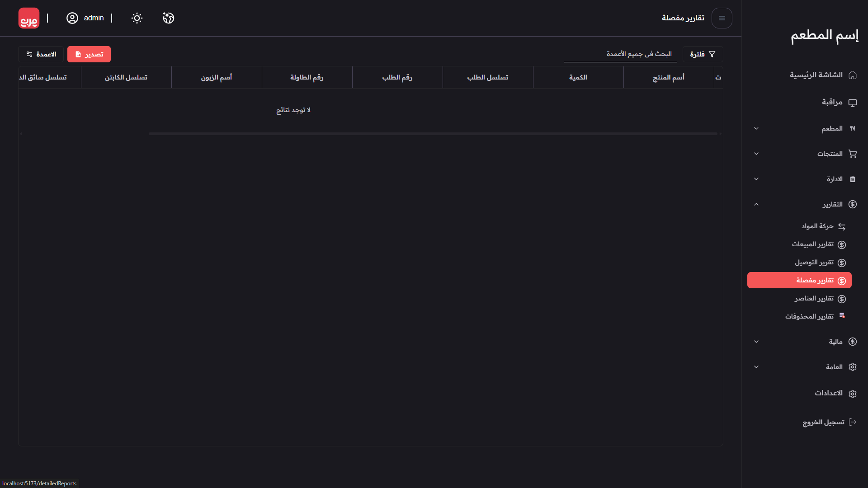Open the admin user profile icon
868x488 pixels.
72,18
